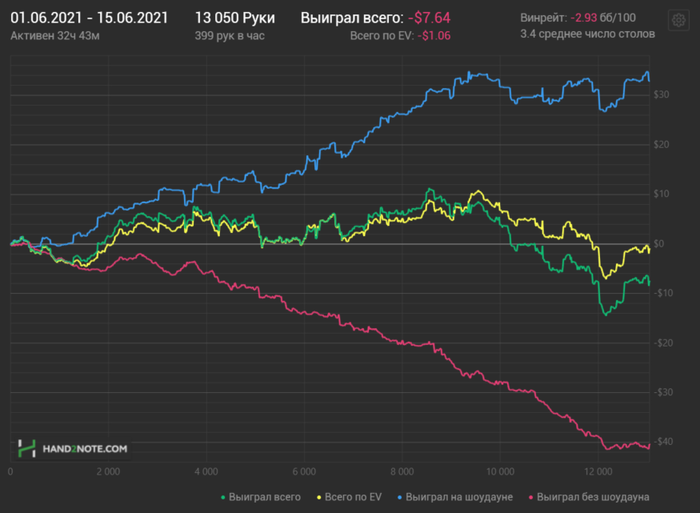Click the -$30 y-axis label

tap(662, 392)
